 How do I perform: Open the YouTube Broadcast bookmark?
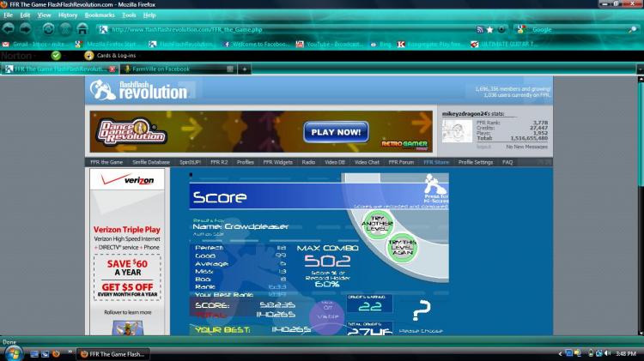(x=329, y=44)
